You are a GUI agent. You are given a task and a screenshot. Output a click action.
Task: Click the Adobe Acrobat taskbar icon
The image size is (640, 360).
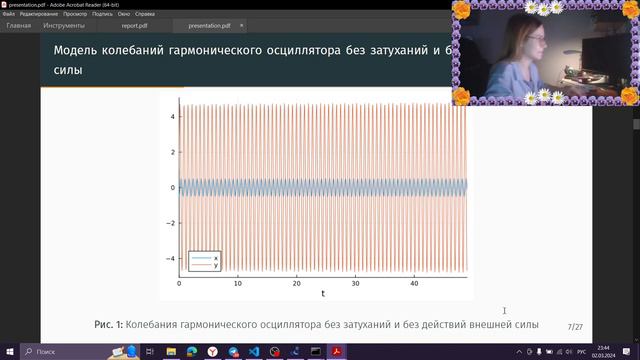337,351
